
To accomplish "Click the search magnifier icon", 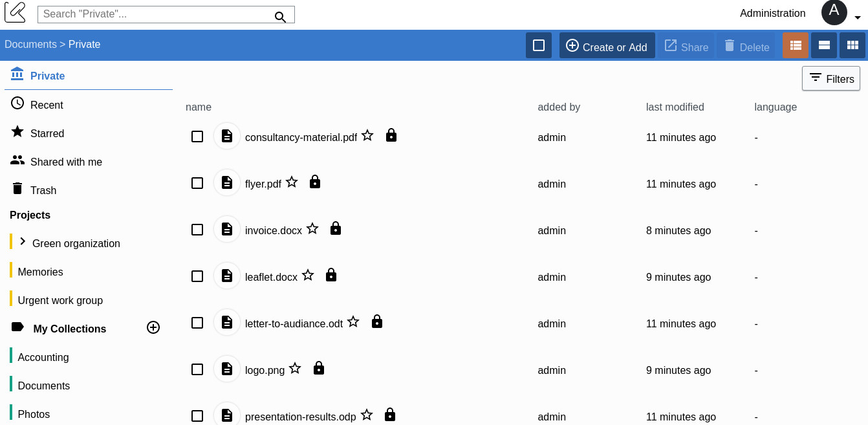I will 280,17.
